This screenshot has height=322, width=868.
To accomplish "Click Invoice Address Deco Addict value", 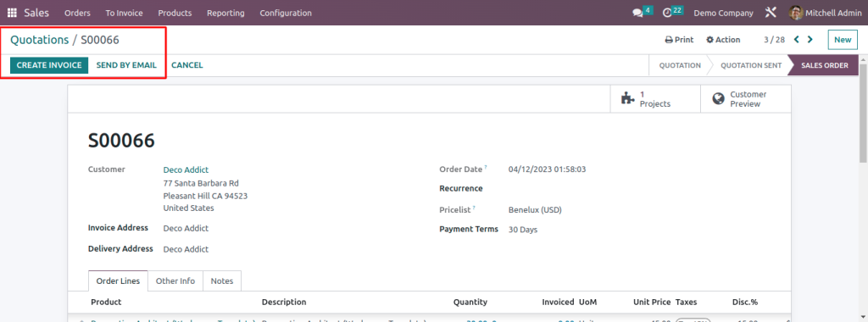I will pyautogui.click(x=186, y=228).
